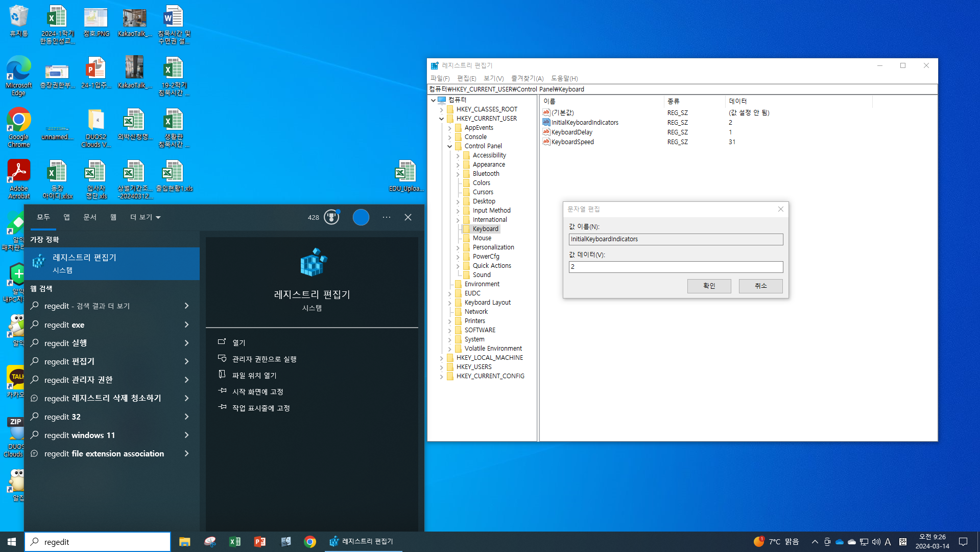Image resolution: width=980 pixels, height=552 pixels.
Task: Click the regedit search box on taskbar
Action: coord(98,542)
